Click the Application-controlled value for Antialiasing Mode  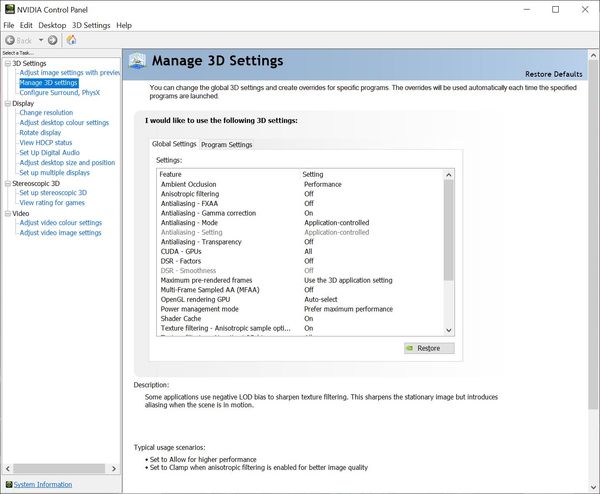[x=337, y=222]
